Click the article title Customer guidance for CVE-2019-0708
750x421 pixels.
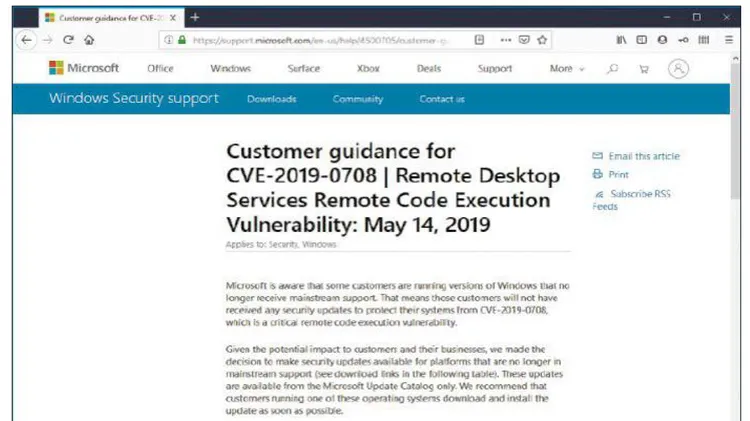[393, 188]
